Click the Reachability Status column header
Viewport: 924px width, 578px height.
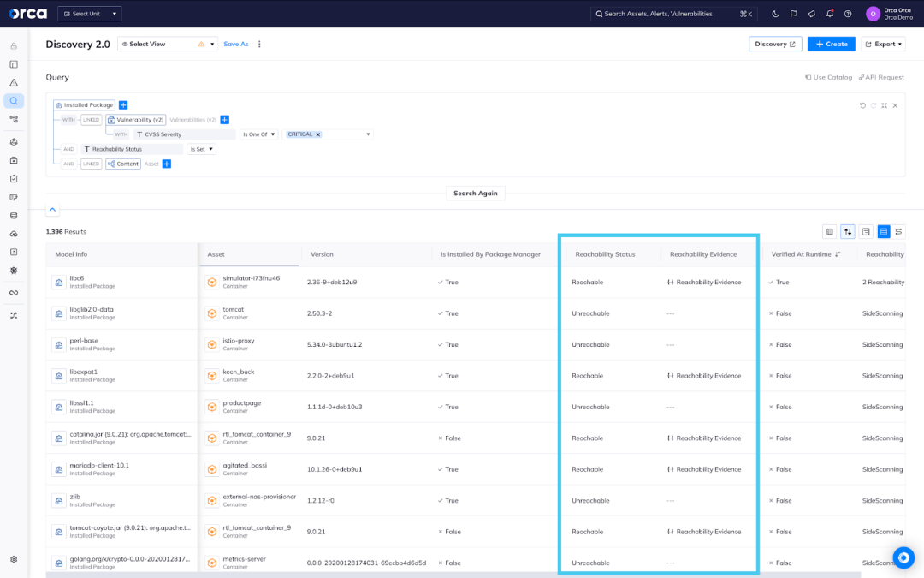(605, 254)
